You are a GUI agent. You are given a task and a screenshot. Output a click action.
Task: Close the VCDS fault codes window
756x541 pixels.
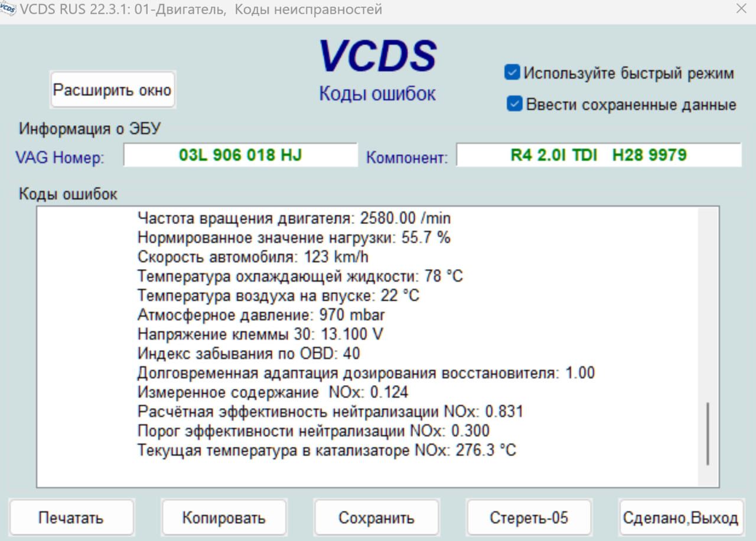[x=741, y=9]
